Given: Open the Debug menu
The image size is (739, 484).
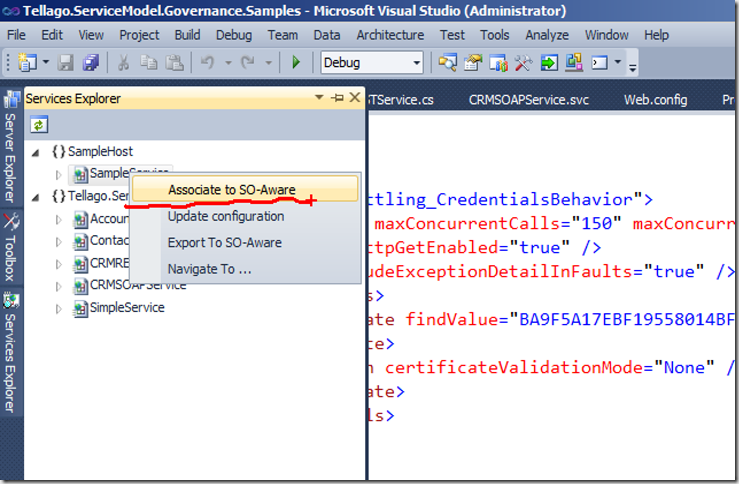Looking at the screenshot, I should click(234, 35).
